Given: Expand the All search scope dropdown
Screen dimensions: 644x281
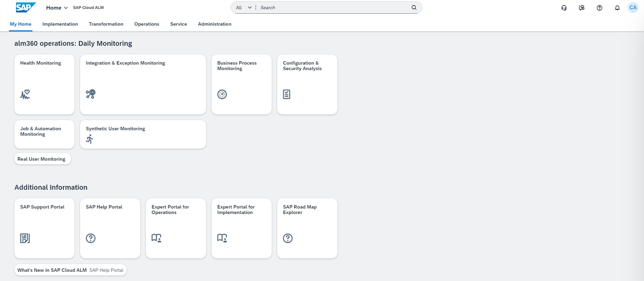Looking at the screenshot, I should tap(244, 8).
